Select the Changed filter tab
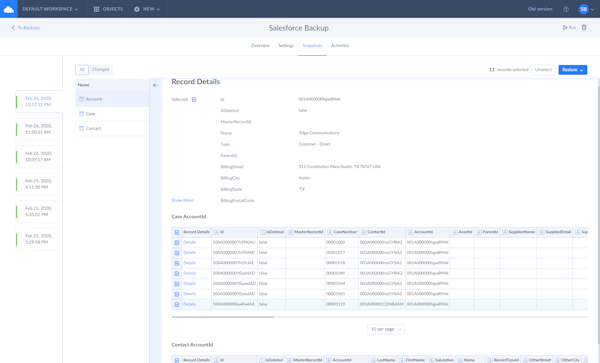600x363 pixels. click(101, 70)
